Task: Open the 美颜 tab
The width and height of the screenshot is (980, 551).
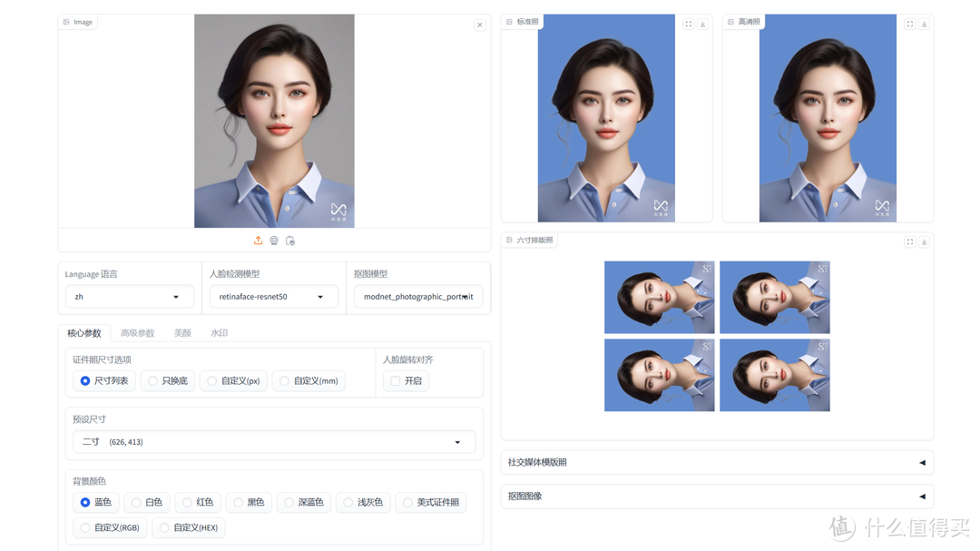Action: click(182, 333)
